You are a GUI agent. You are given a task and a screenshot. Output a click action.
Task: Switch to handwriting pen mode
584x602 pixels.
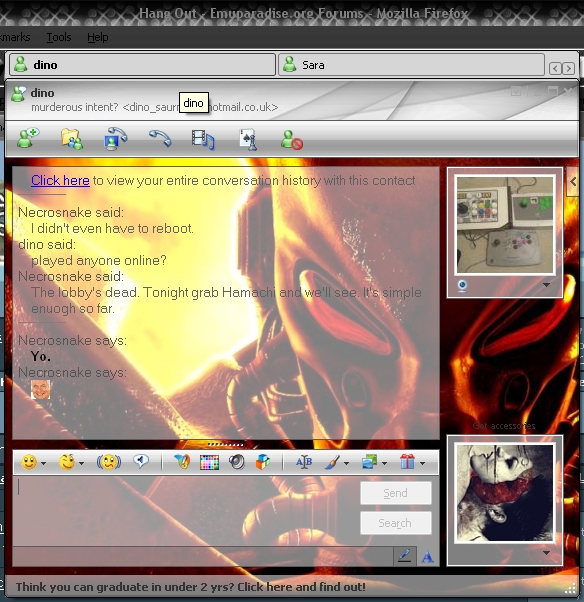(405, 556)
